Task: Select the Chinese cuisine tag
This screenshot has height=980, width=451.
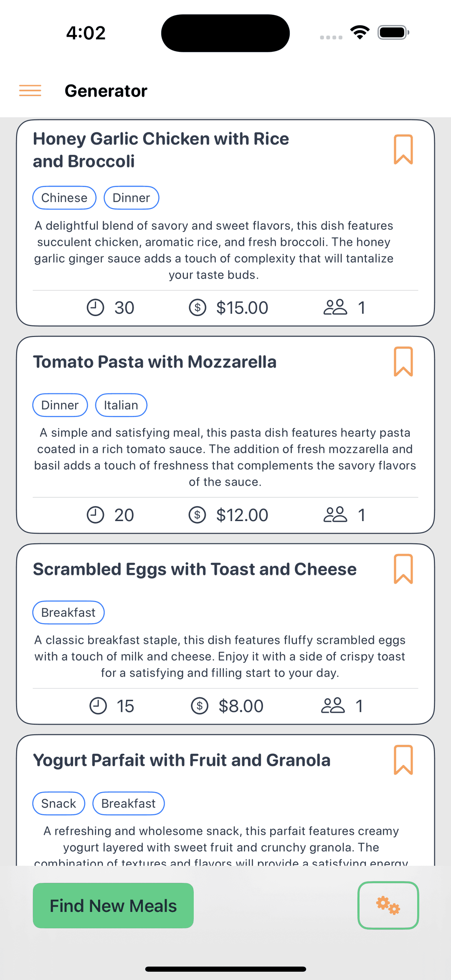Action: tap(64, 198)
